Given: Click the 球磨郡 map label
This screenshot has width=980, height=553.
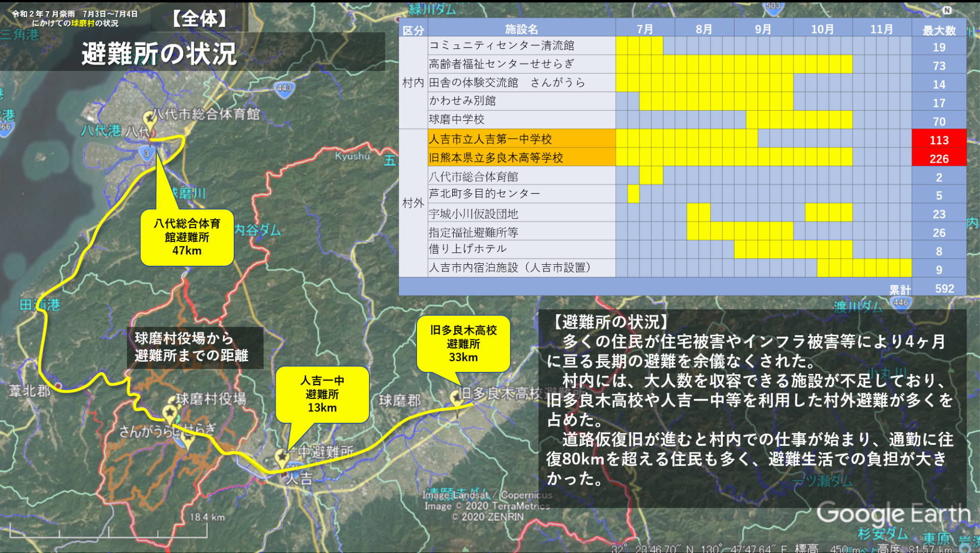Looking at the screenshot, I should click(400, 400).
